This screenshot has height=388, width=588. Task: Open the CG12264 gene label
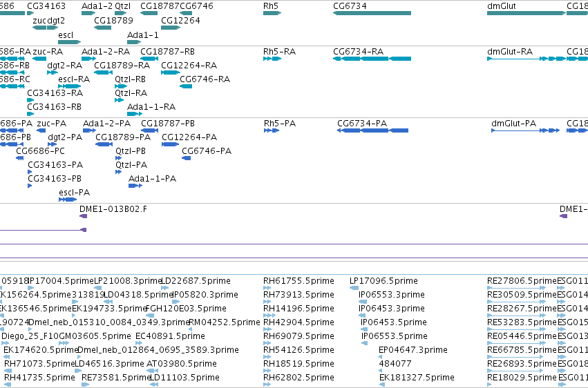(180, 20)
